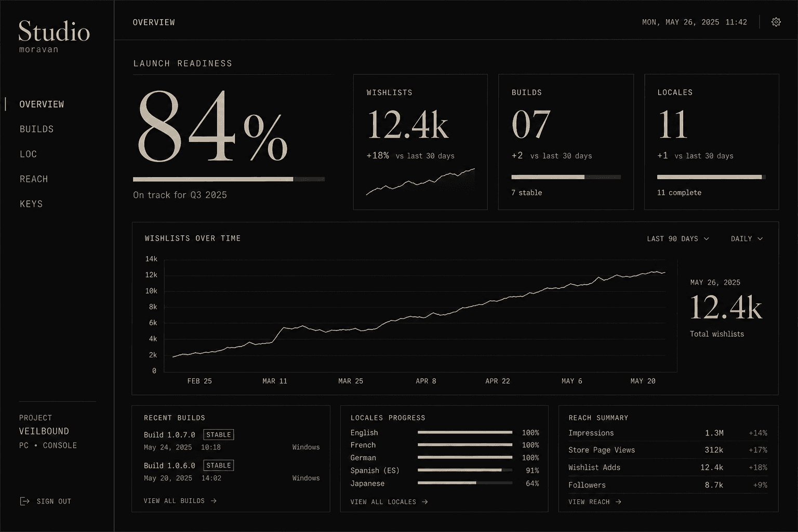Viewport: 798px width, 532px height.
Task: Click the date and time in header
Action: [x=695, y=22]
